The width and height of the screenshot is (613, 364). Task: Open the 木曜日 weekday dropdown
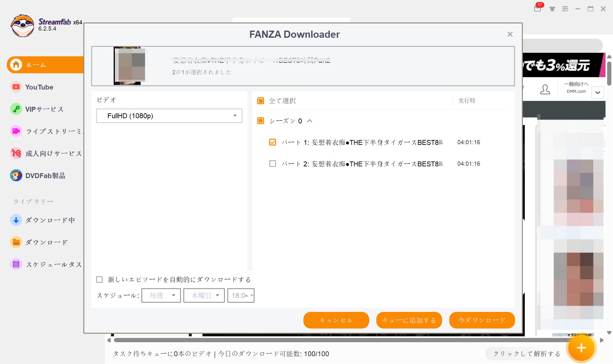(x=204, y=296)
